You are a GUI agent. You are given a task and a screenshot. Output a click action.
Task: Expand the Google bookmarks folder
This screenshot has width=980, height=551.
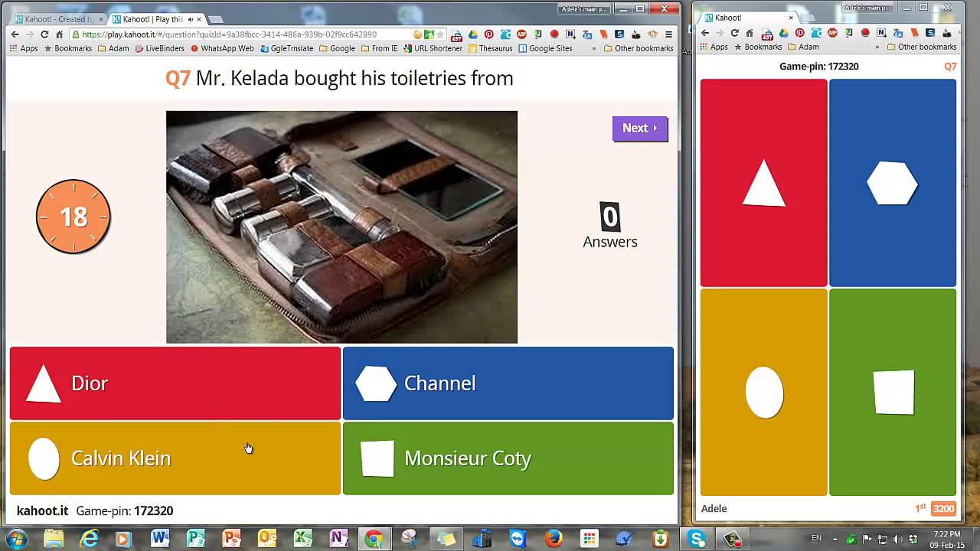tap(337, 48)
